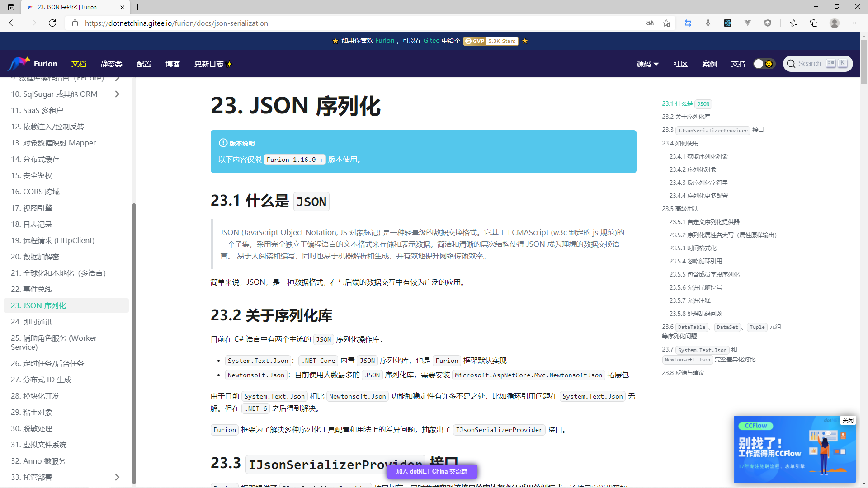Open the read aloud/translate icon in address bar
Image resolution: width=868 pixels, height=488 pixels.
point(650,23)
